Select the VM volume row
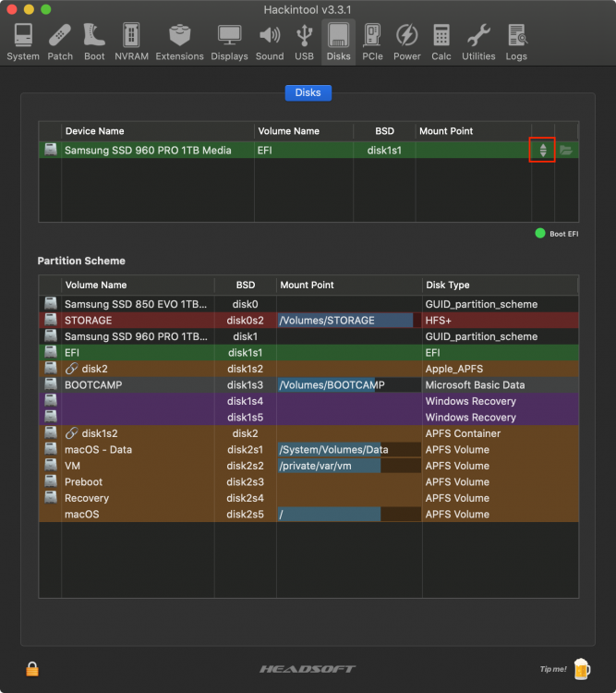616x693 pixels. [308, 466]
